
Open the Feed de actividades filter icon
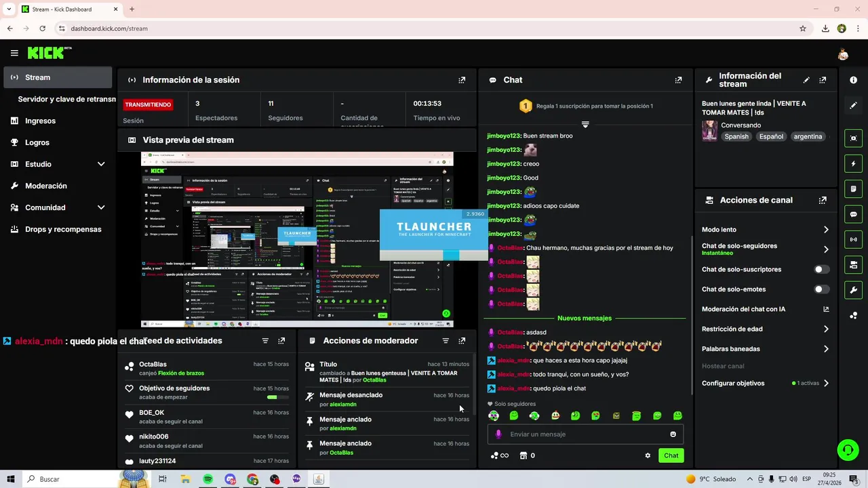click(265, 341)
